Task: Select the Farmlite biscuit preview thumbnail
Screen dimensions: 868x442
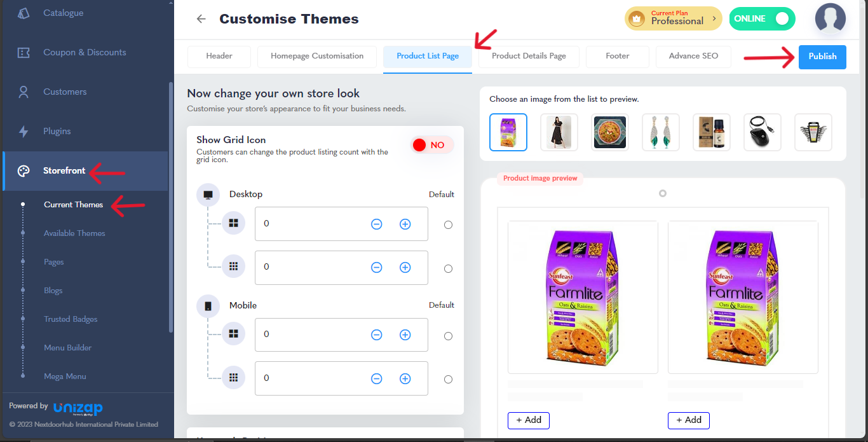Action: (508, 132)
